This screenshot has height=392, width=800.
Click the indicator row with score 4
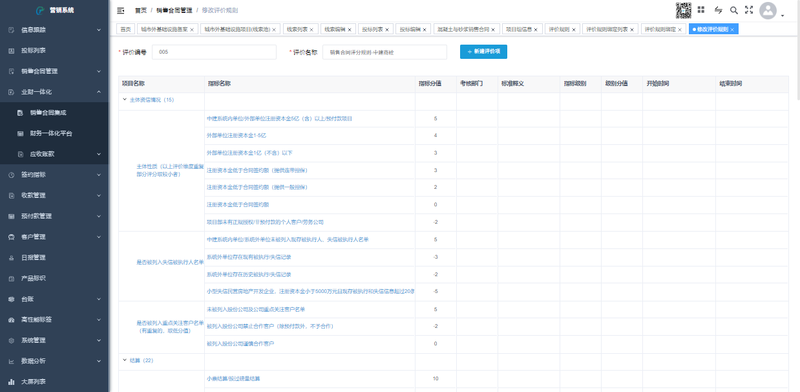(453, 136)
